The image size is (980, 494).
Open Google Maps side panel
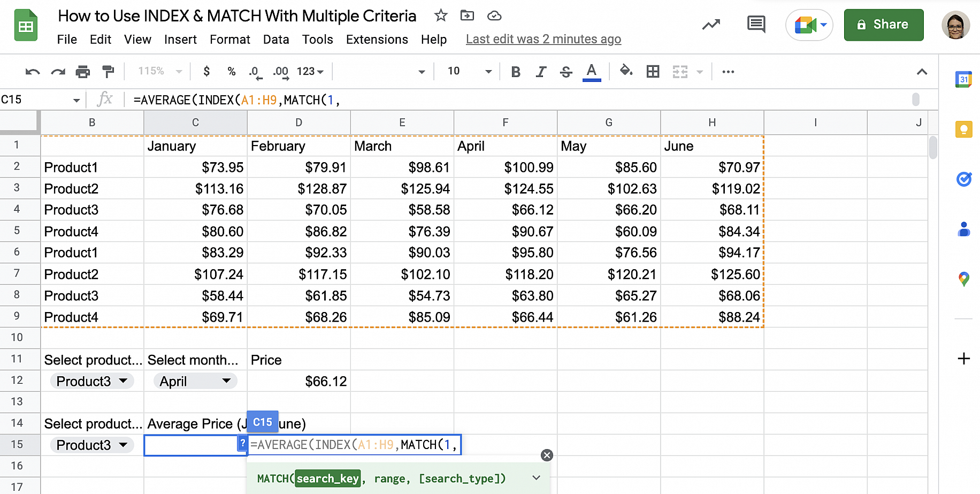point(963,279)
